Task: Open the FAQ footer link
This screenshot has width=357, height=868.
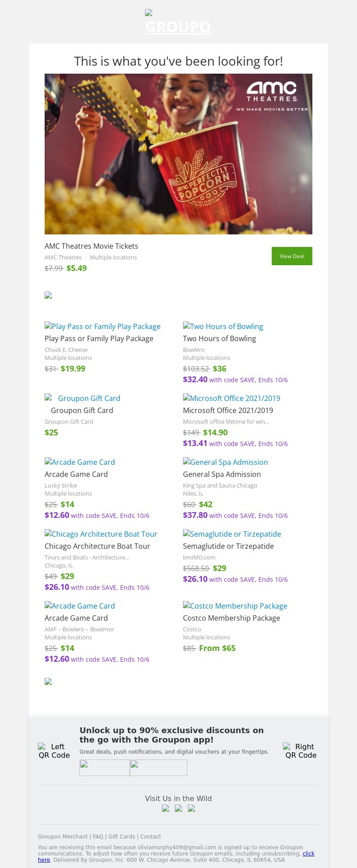Action: click(98, 837)
